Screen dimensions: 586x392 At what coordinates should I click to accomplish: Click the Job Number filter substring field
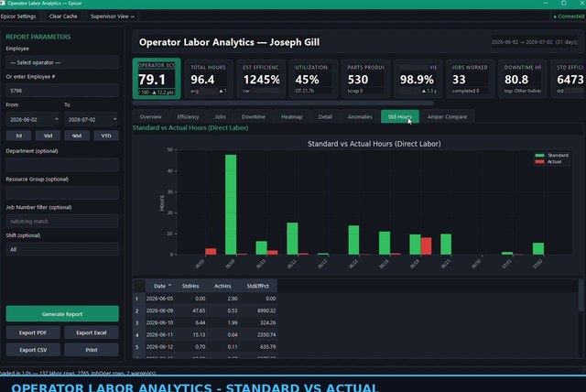62,222
